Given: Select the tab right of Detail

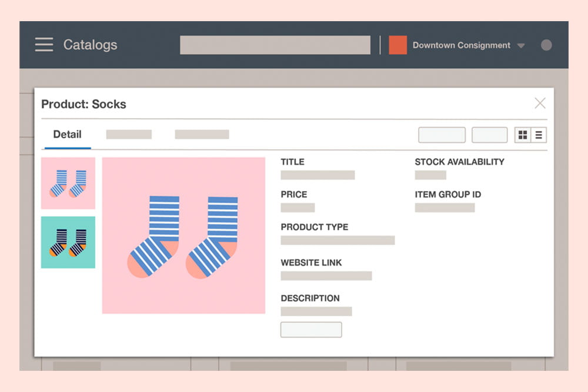Looking at the screenshot, I should pyautogui.click(x=128, y=135).
